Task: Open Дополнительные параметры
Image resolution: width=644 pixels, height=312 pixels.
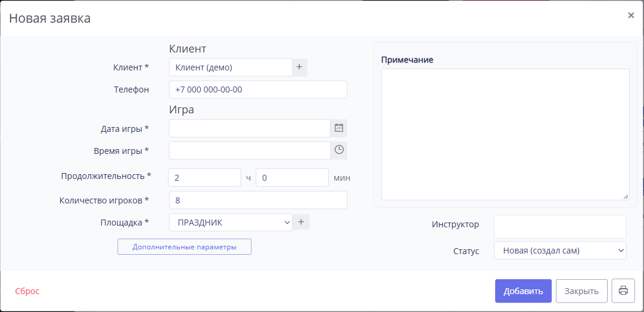Action: coord(185,246)
